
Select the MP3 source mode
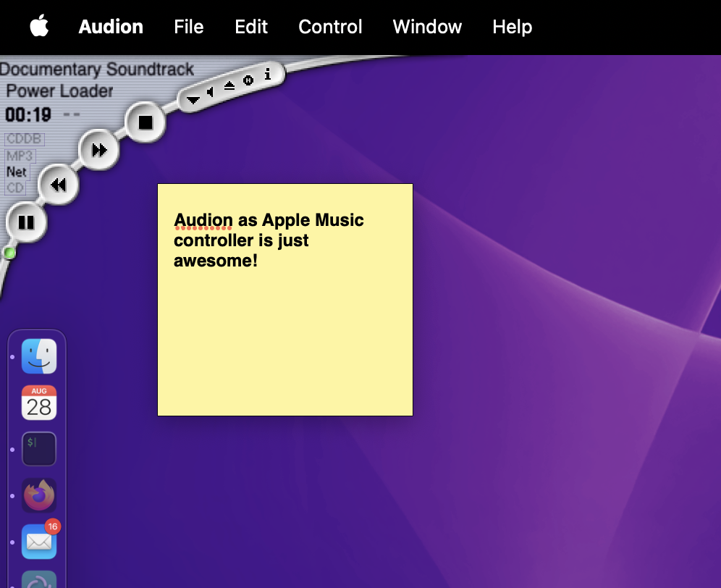(20, 156)
